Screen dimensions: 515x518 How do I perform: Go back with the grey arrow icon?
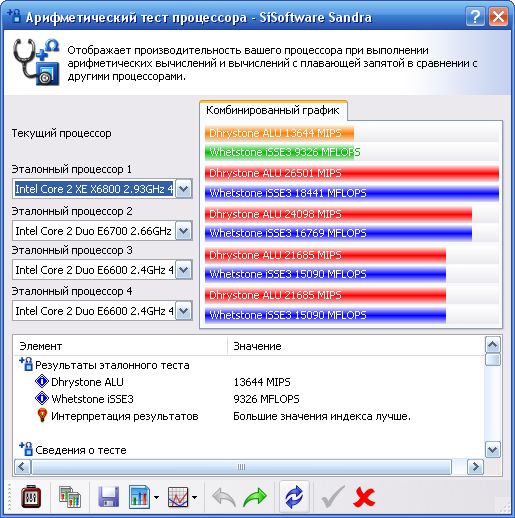pos(224,497)
